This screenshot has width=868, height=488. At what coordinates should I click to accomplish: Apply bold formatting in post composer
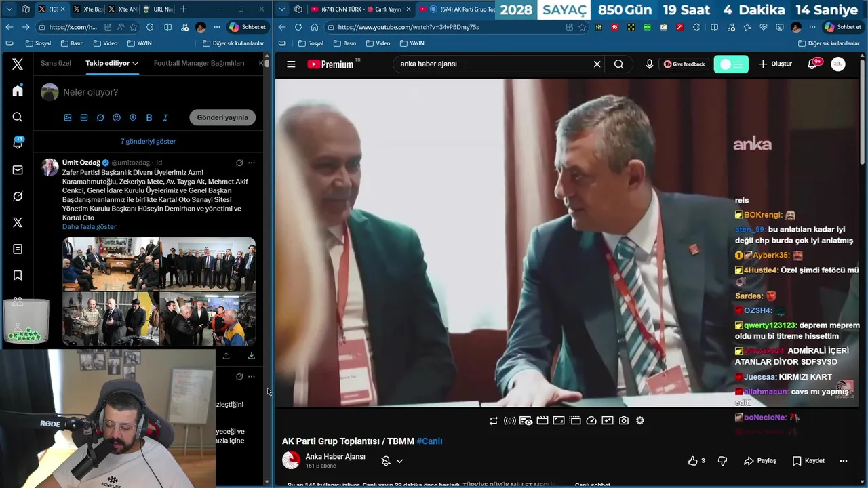(x=149, y=117)
